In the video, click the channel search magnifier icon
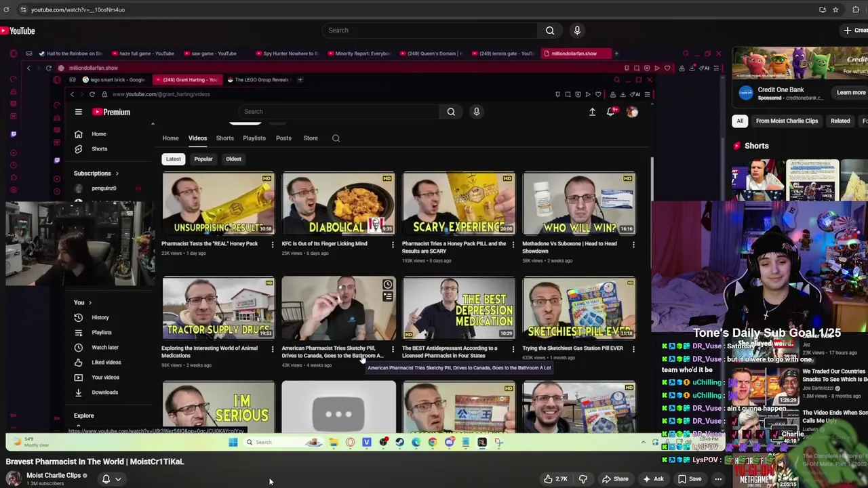 click(336, 138)
